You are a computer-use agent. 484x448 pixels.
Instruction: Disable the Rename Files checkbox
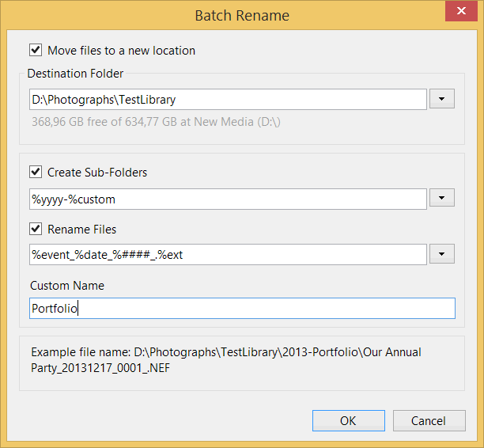[x=35, y=230]
